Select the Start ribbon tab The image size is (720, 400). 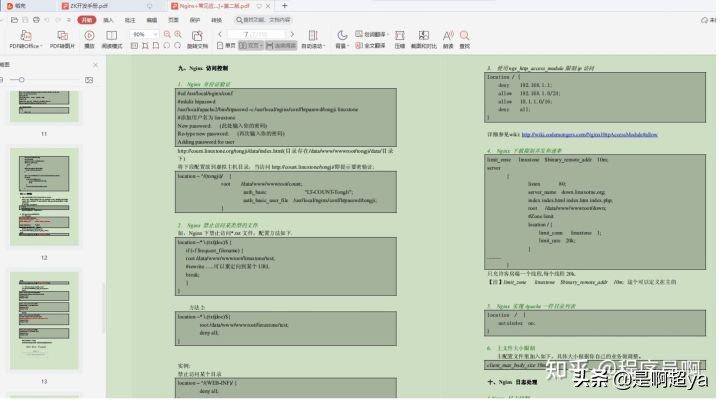point(87,20)
